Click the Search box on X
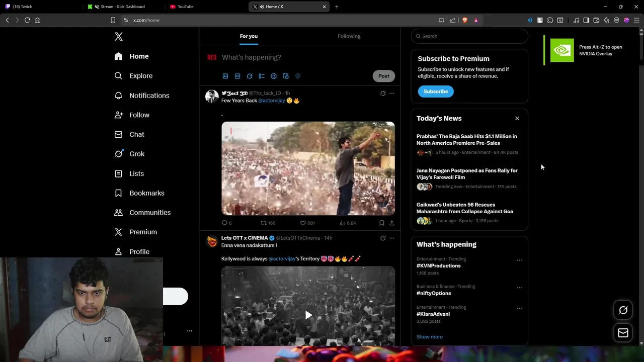The height and width of the screenshot is (362, 644). pyautogui.click(x=469, y=36)
